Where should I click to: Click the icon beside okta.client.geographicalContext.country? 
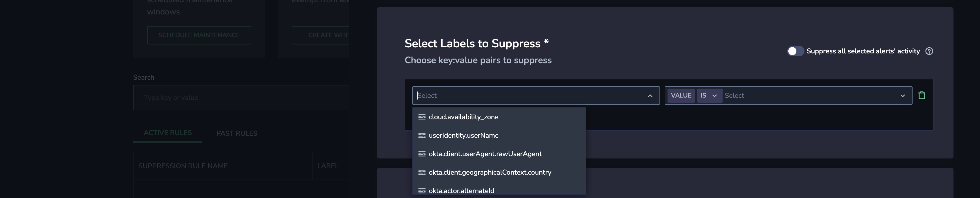pos(421,172)
